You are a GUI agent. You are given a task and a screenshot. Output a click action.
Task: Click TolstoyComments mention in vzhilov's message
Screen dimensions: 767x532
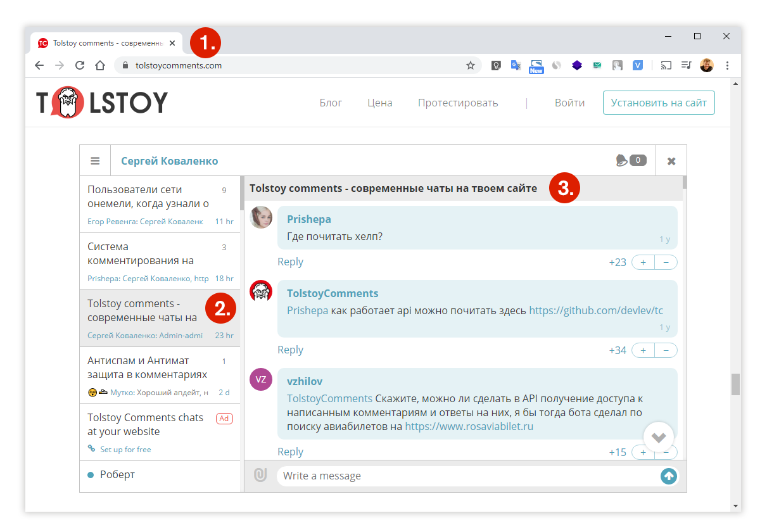coord(329,398)
